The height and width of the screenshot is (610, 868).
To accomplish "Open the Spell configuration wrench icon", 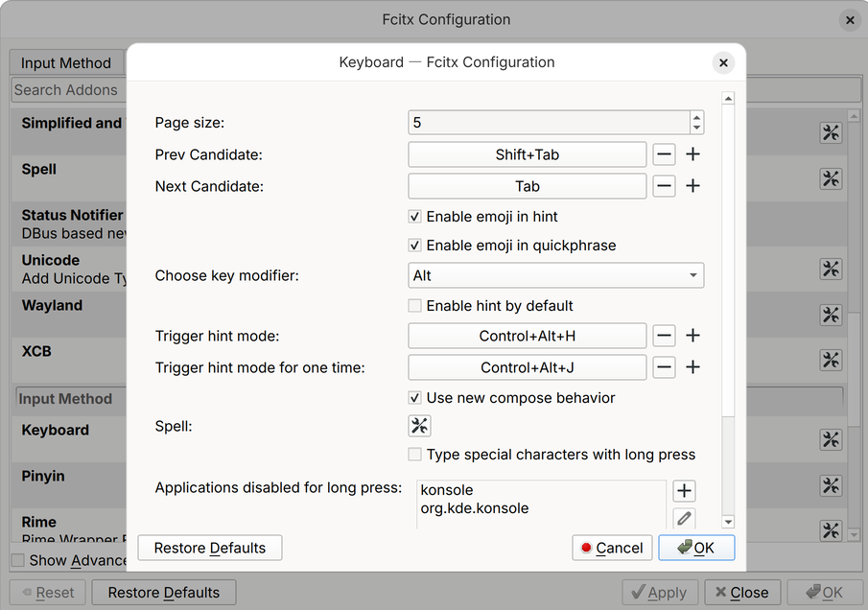I will click(x=419, y=426).
